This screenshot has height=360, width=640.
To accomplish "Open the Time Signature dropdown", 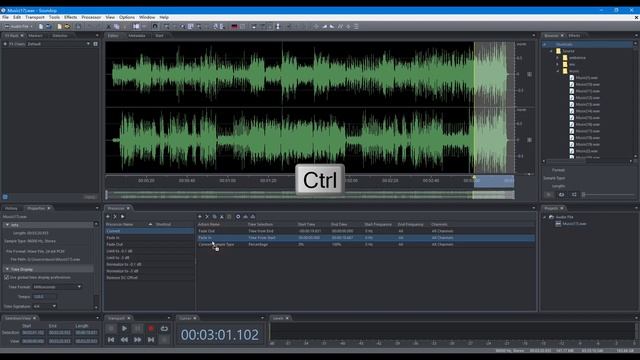I will click(45, 306).
